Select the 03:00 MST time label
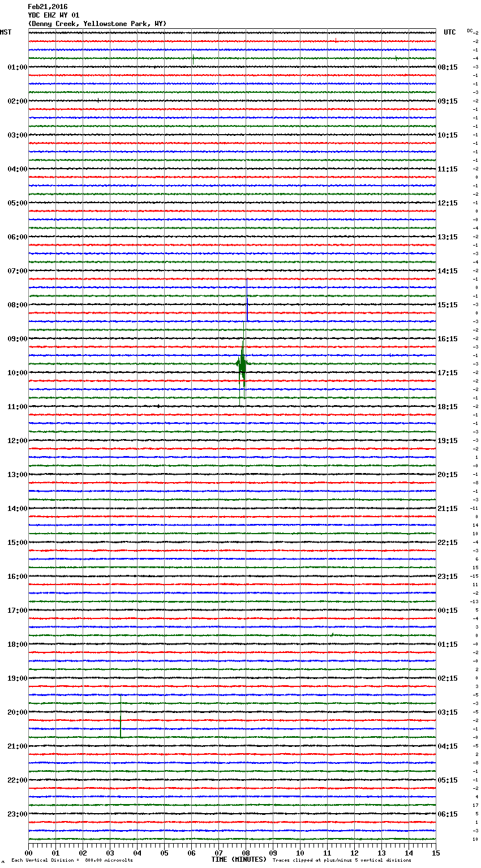 click(18, 135)
